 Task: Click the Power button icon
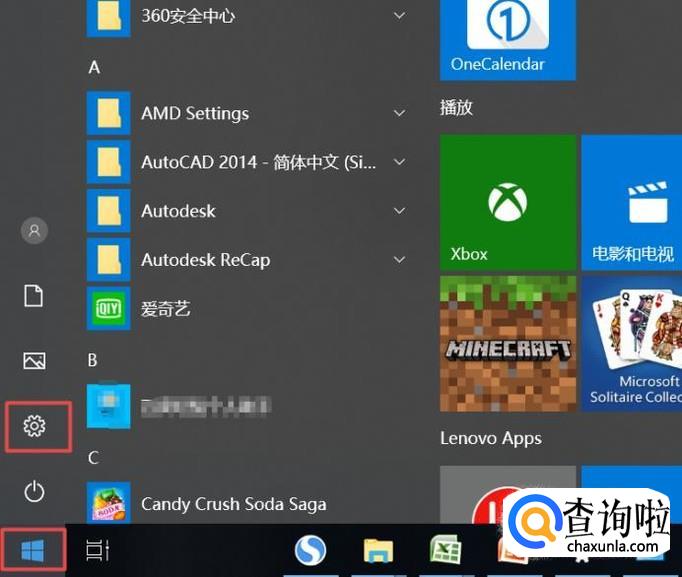pyautogui.click(x=34, y=491)
